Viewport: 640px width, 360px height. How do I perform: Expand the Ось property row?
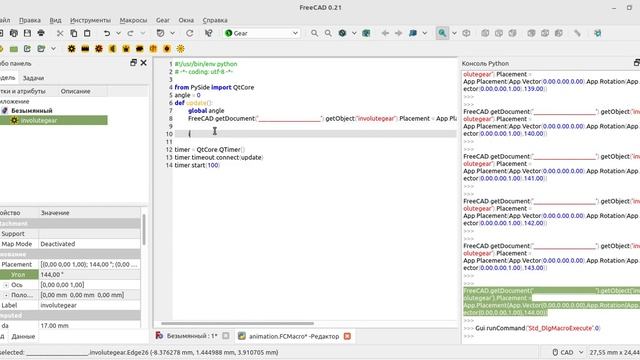point(6,285)
